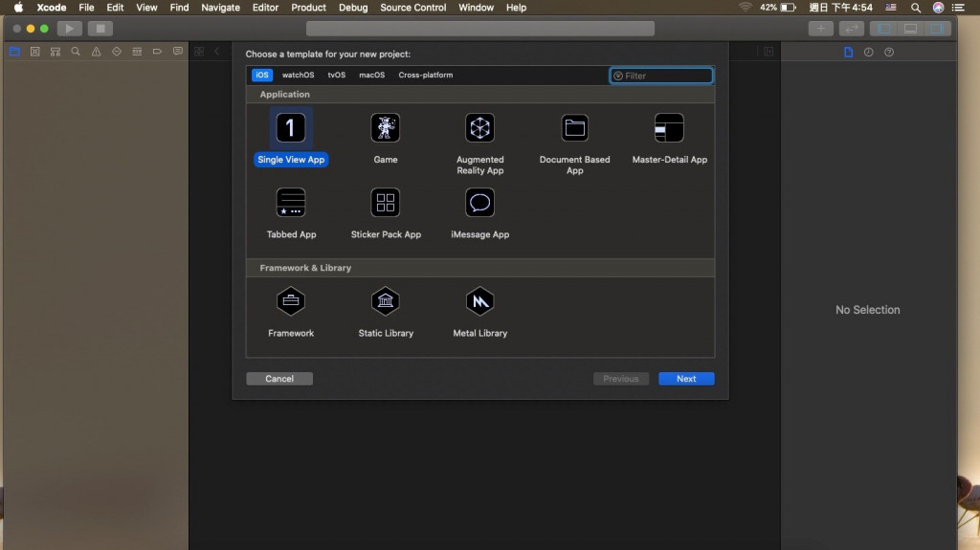The height and width of the screenshot is (550, 980).
Task: Show the Debug navigator icon
Action: click(137, 52)
